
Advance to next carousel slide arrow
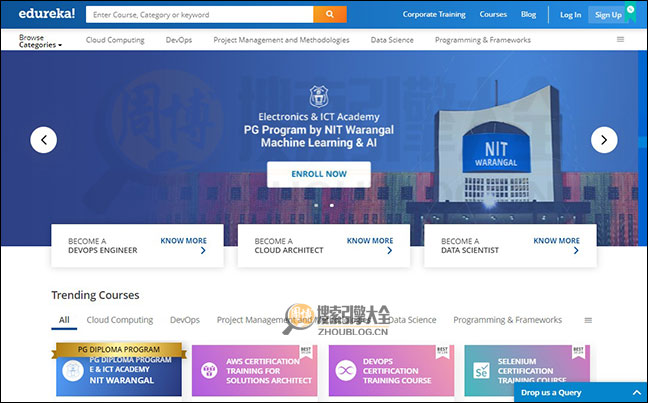tap(604, 140)
